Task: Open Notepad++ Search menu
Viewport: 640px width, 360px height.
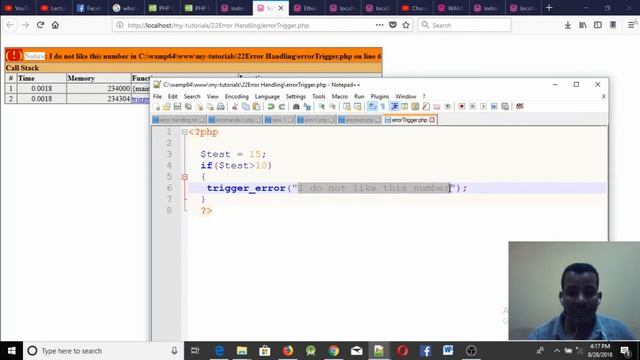Action: pyautogui.click(x=192, y=96)
